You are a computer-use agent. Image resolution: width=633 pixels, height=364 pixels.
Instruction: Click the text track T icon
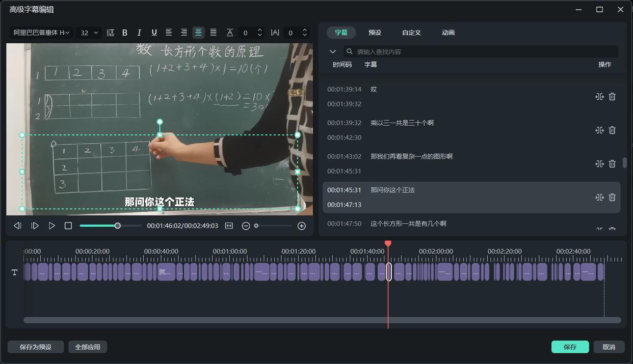(14, 272)
